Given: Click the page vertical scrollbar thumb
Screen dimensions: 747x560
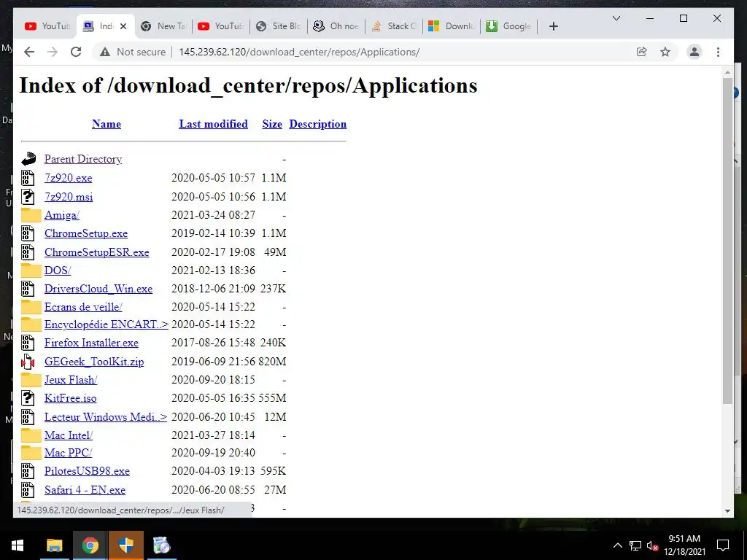Looking at the screenshot, I should [x=727, y=241].
